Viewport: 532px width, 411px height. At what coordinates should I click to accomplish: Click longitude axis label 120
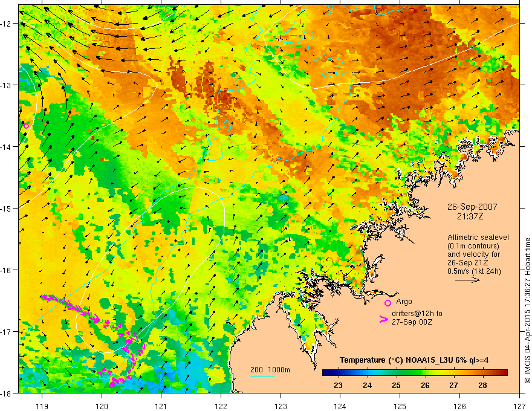pos(102,406)
